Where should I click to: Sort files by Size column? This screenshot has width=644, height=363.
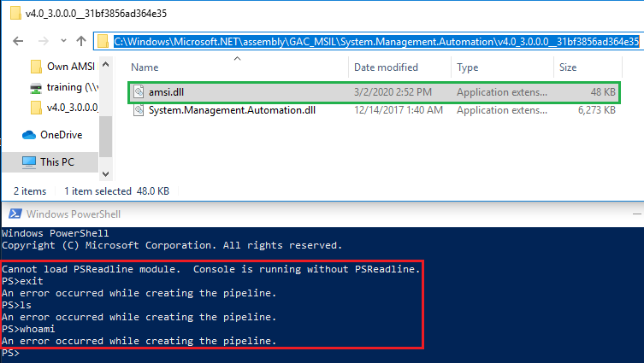pos(568,67)
